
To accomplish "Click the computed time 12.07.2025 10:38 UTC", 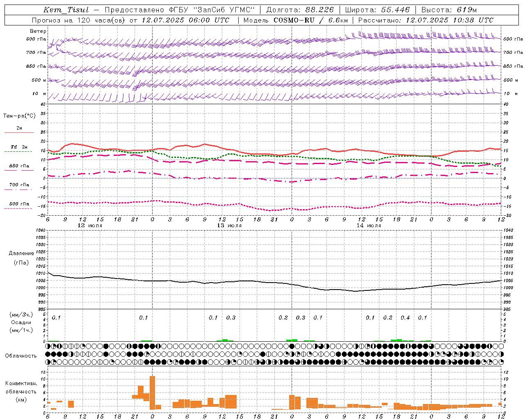I will point(450,20).
